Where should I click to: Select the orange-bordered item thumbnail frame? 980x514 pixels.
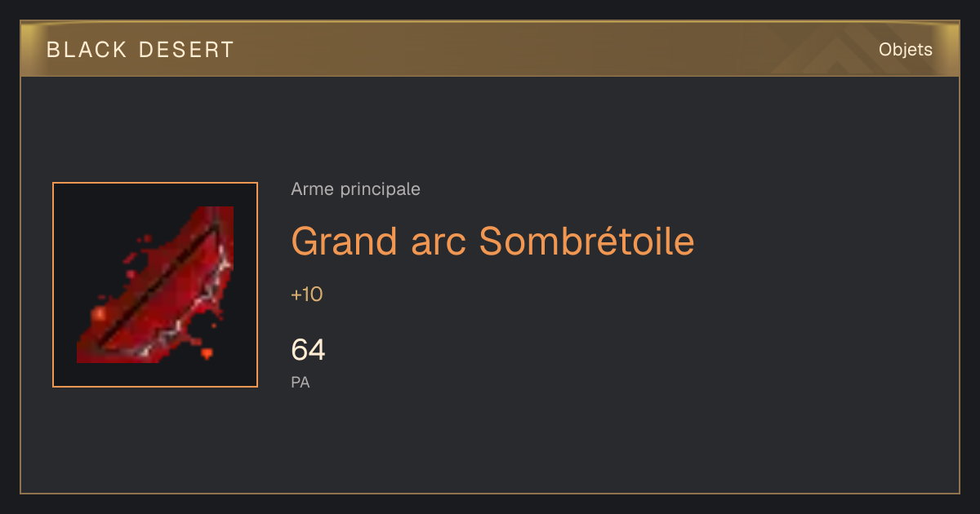click(155, 285)
